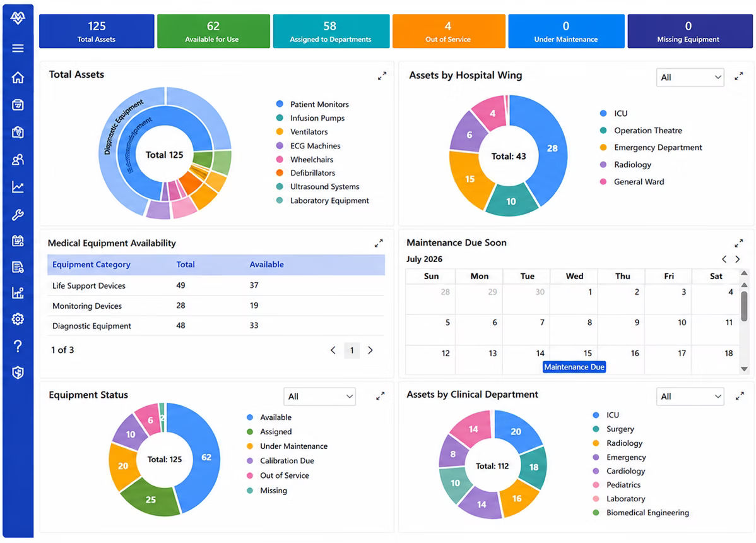Open the shield security icon in sidebar

(x=18, y=373)
